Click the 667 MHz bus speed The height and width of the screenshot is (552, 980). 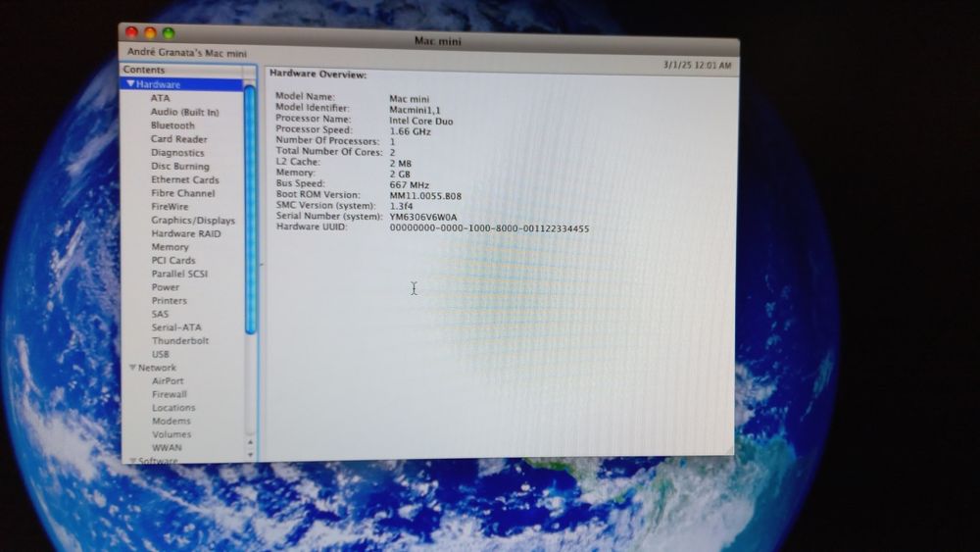click(410, 185)
